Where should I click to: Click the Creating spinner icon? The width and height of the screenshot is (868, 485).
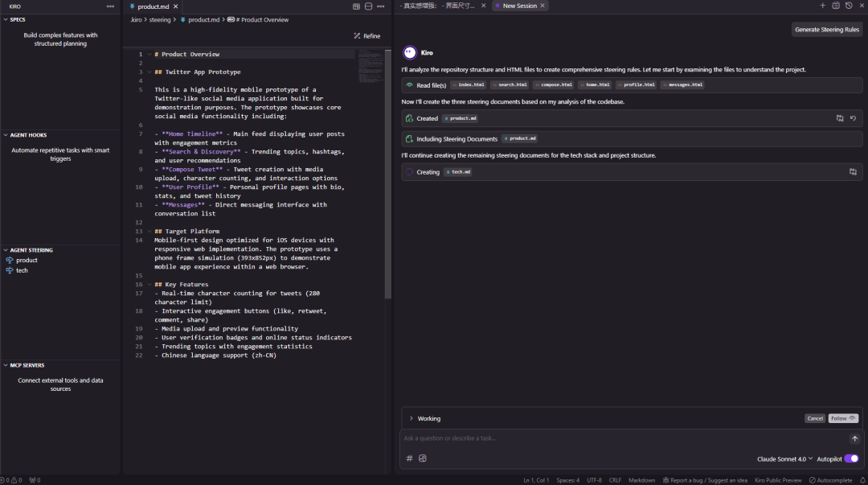410,172
